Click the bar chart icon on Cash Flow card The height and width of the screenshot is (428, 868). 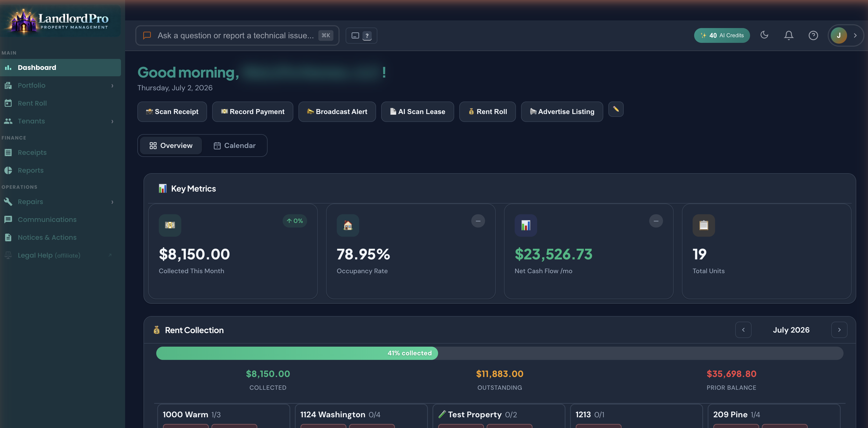click(526, 225)
